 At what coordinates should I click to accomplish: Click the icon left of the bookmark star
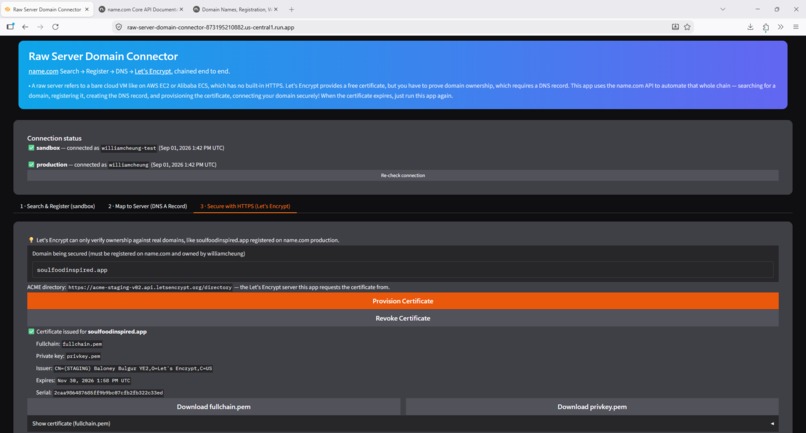[x=675, y=27]
